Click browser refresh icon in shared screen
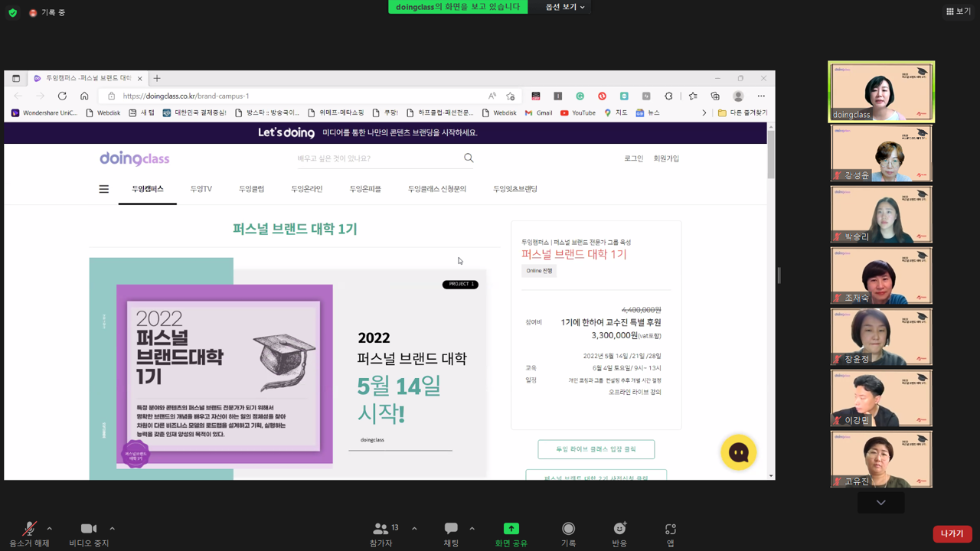The height and width of the screenshot is (551, 980). coord(62,96)
